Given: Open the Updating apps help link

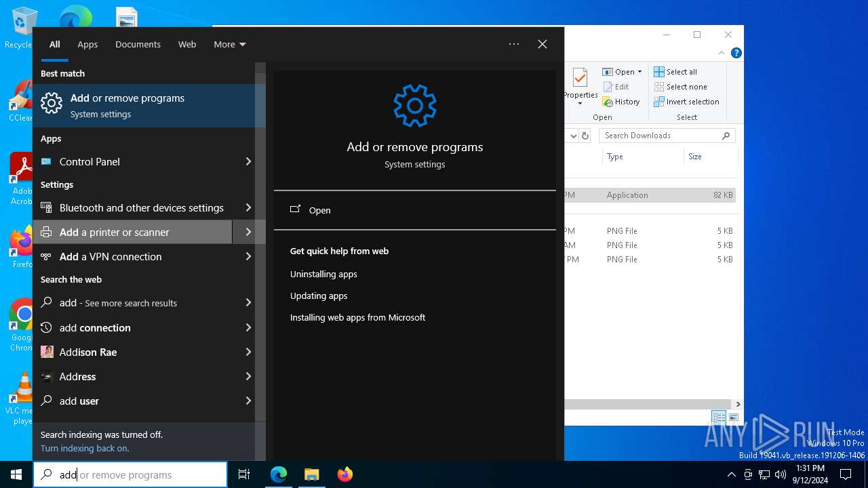Looking at the screenshot, I should pyautogui.click(x=319, y=296).
